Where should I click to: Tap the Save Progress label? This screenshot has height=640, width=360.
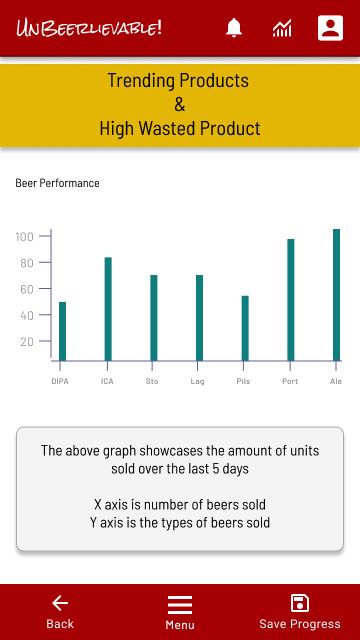tap(300, 624)
